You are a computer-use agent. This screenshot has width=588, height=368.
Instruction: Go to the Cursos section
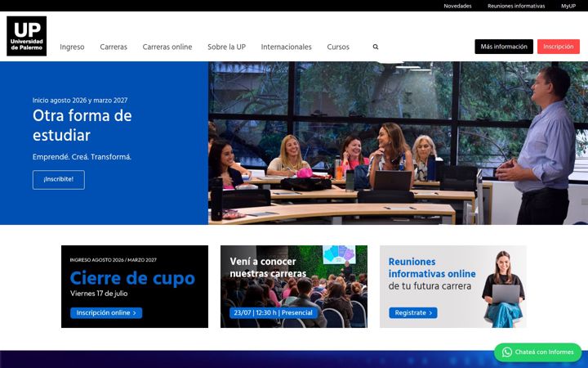338,47
